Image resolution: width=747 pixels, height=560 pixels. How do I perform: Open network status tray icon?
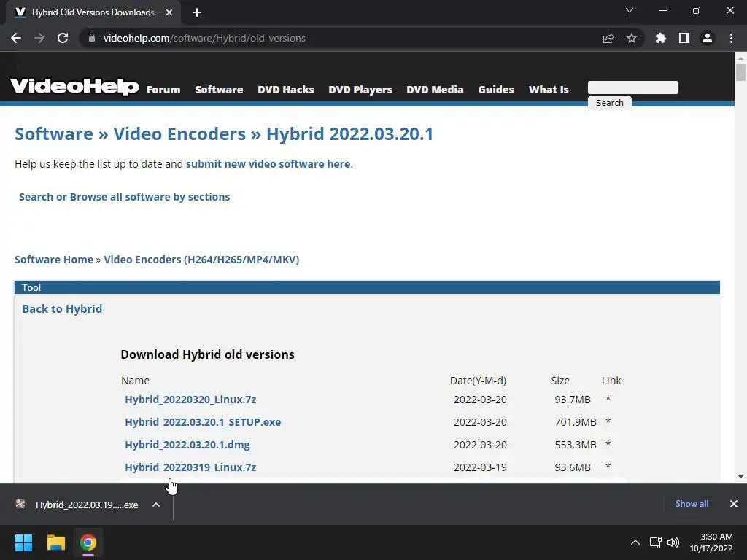point(656,542)
